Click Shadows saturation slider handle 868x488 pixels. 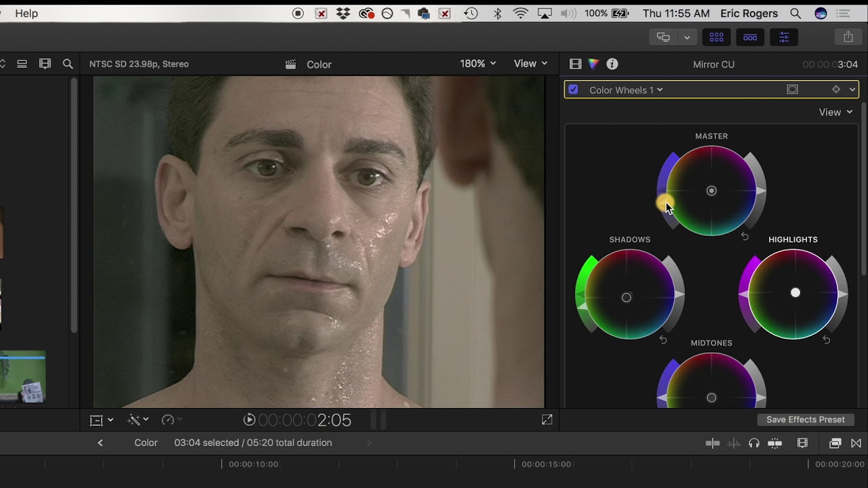581,307
